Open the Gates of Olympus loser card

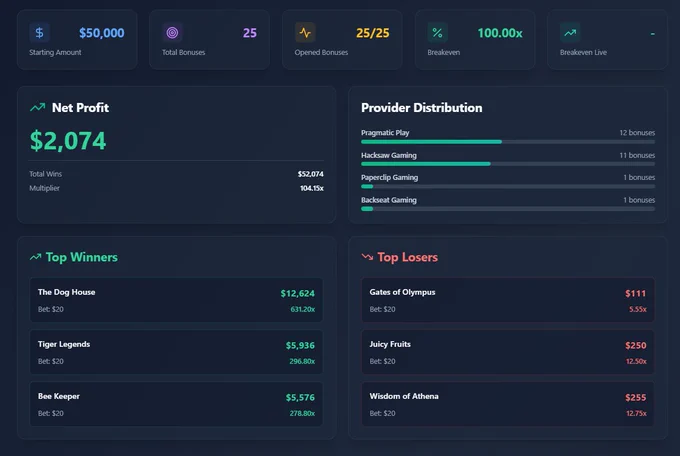(508, 300)
